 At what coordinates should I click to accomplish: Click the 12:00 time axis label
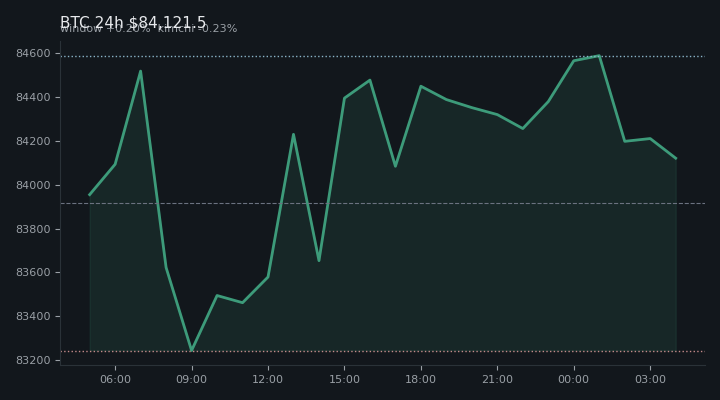268,379
